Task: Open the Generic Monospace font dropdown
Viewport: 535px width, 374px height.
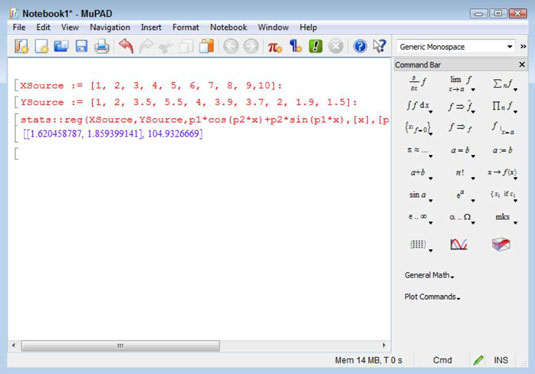Action: 456,47
